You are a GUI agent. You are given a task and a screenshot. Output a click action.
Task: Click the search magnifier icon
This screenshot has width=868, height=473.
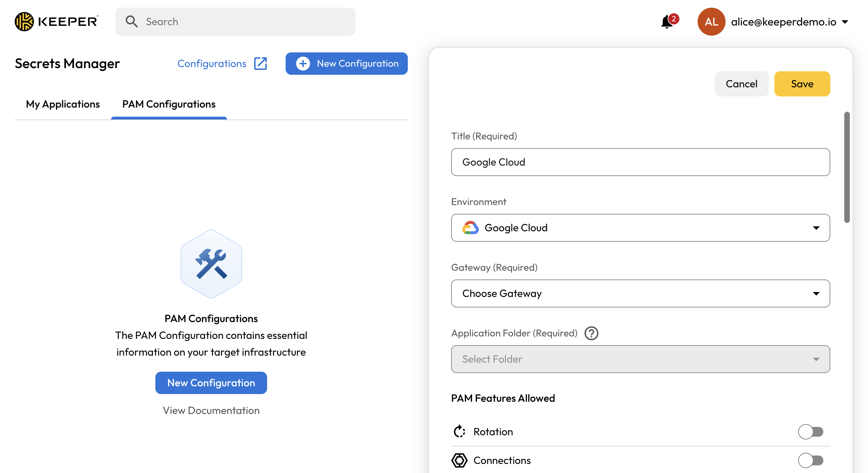click(x=132, y=22)
